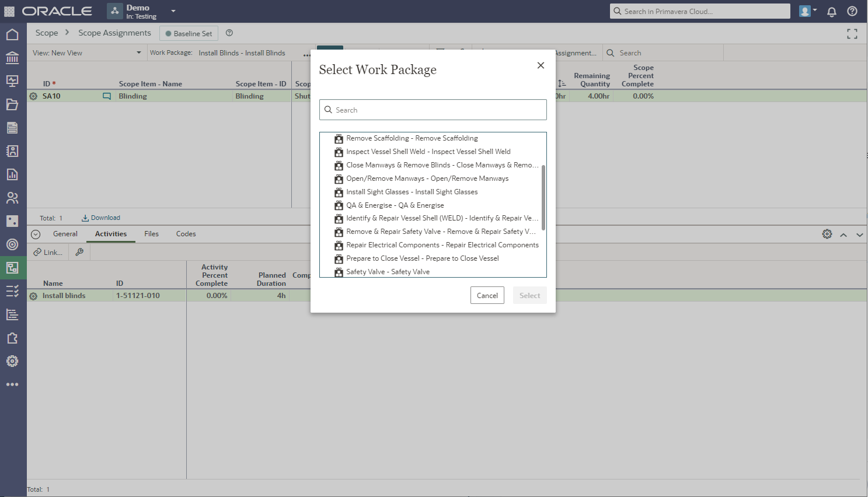Screen dimensions: 868x497
Task: Select the Install Sight Glasses work package
Action: 412,191
